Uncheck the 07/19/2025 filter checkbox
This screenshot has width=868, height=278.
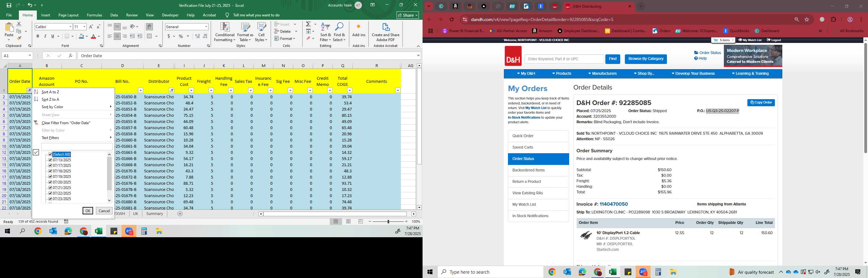pyautogui.click(x=50, y=177)
